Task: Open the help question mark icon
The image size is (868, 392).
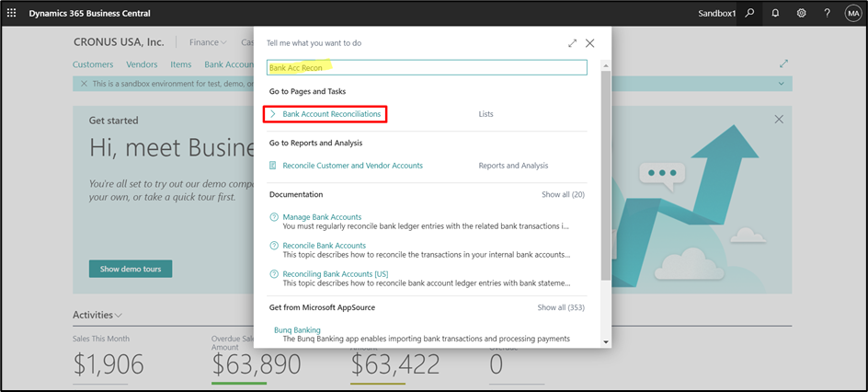Action: [827, 13]
